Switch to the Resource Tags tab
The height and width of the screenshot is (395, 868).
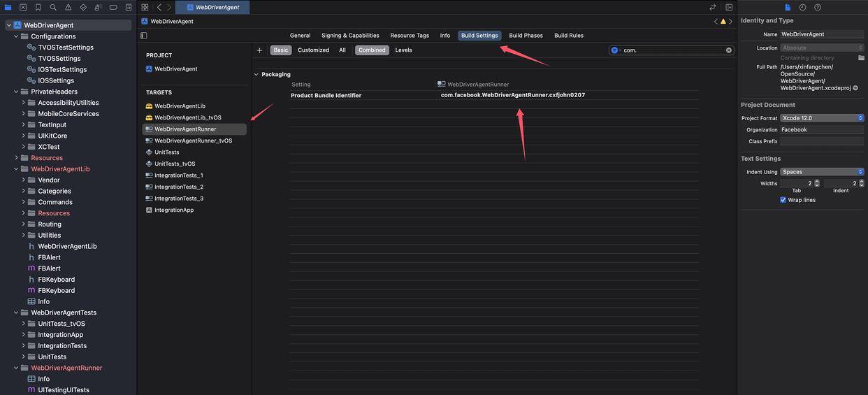pyautogui.click(x=410, y=36)
